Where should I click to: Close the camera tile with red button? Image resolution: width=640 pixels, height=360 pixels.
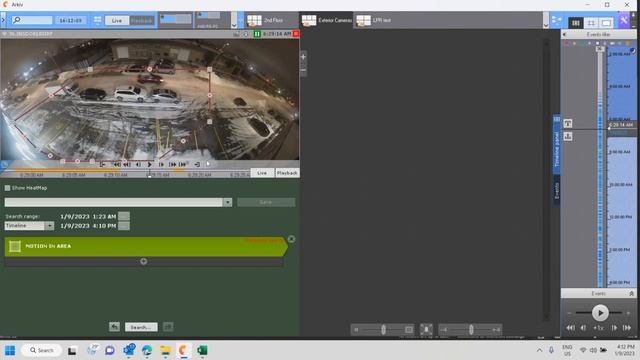(296, 34)
